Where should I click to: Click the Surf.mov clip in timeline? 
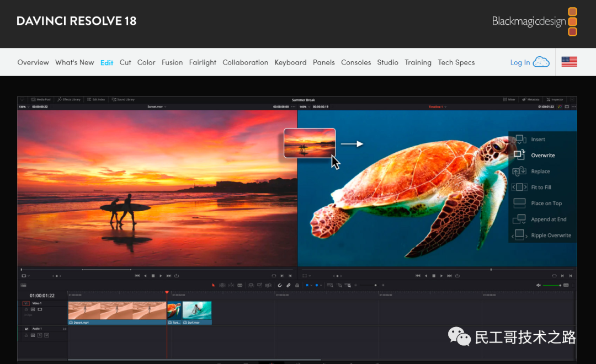click(x=197, y=313)
